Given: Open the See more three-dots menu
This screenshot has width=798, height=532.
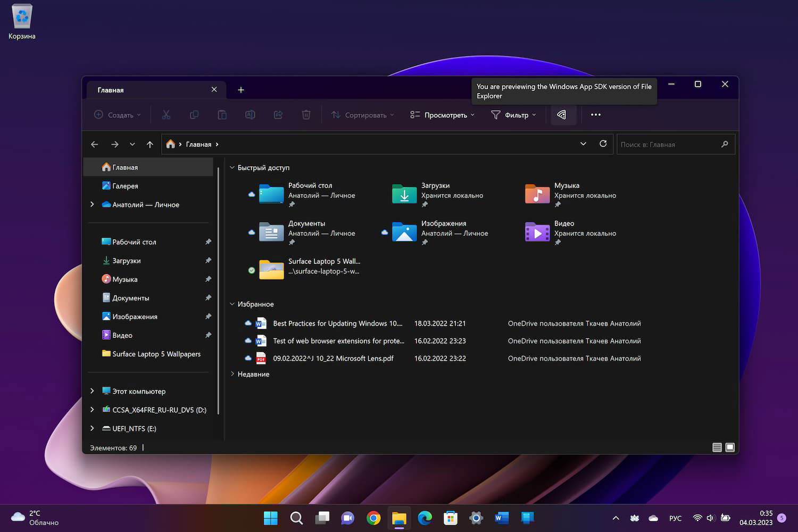Looking at the screenshot, I should click(595, 115).
